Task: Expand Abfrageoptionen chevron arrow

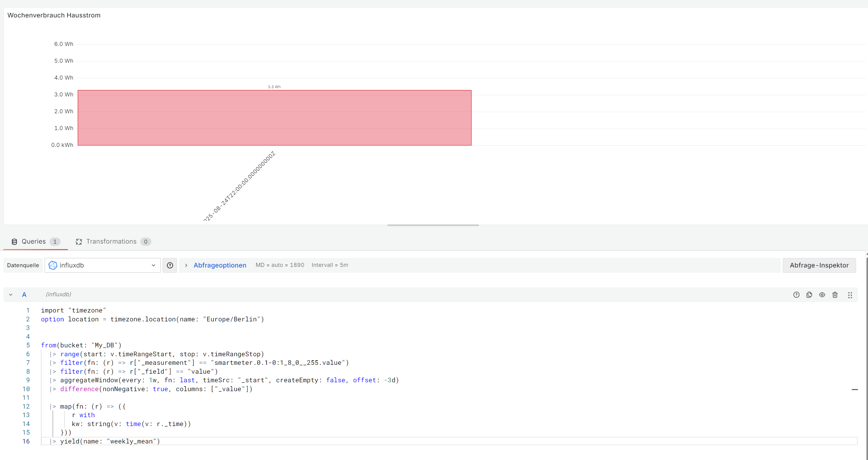Action: pos(186,265)
